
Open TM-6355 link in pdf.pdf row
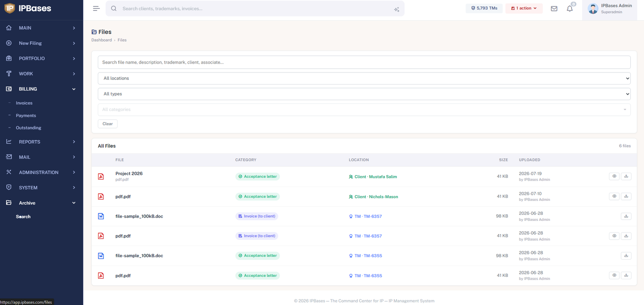(x=365, y=276)
